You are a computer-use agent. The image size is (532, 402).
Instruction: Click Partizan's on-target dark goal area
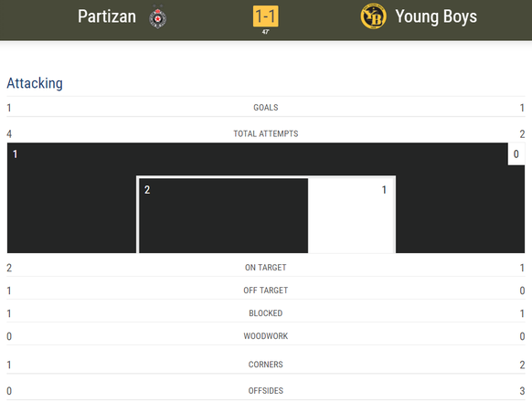tap(224, 216)
